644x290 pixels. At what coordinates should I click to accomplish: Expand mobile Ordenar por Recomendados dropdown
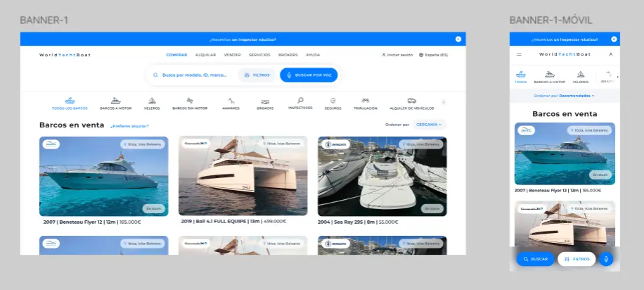pyautogui.click(x=564, y=95)
